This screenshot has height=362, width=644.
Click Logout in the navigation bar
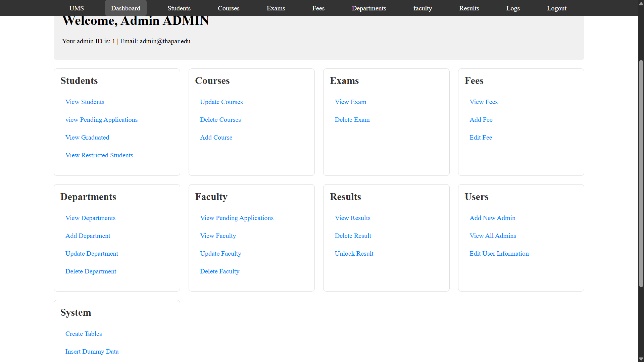(556, 8)
